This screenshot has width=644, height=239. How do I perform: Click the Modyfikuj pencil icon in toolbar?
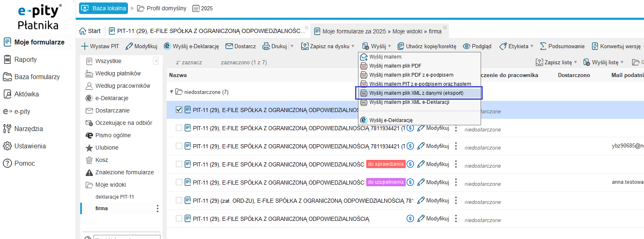click(129, 47)
